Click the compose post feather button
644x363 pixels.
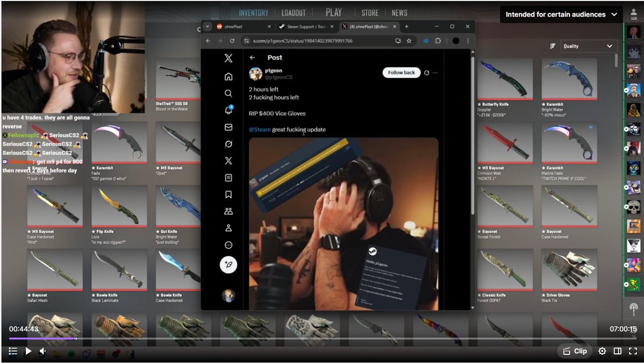(x=228, y=265)
